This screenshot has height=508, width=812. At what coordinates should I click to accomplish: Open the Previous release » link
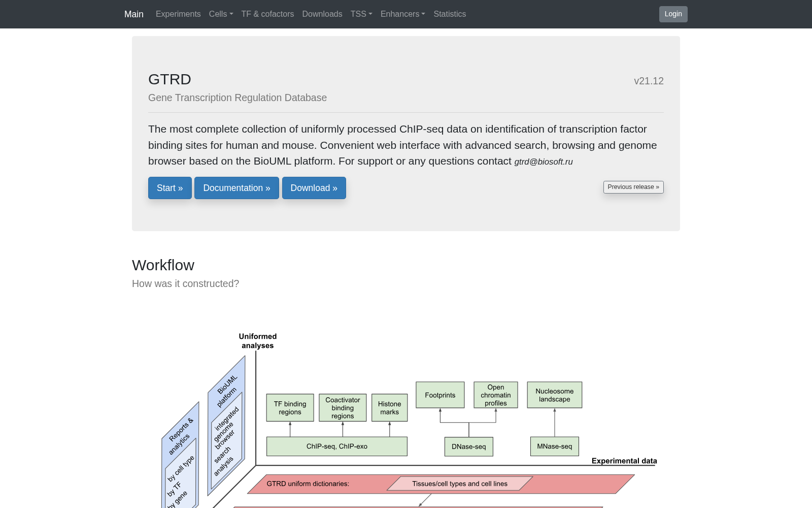(x=633, y=187)
